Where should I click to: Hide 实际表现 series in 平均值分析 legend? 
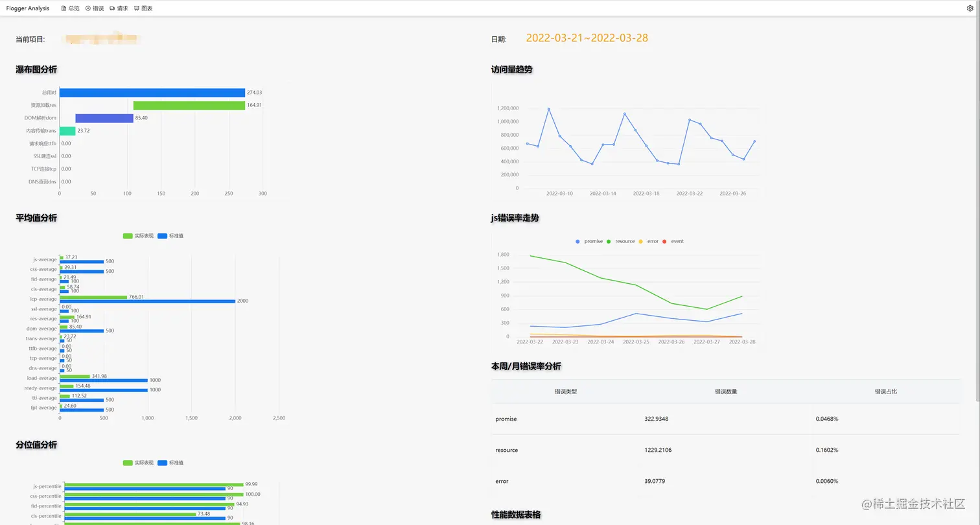pyautogui.click(x=138, y=236)
